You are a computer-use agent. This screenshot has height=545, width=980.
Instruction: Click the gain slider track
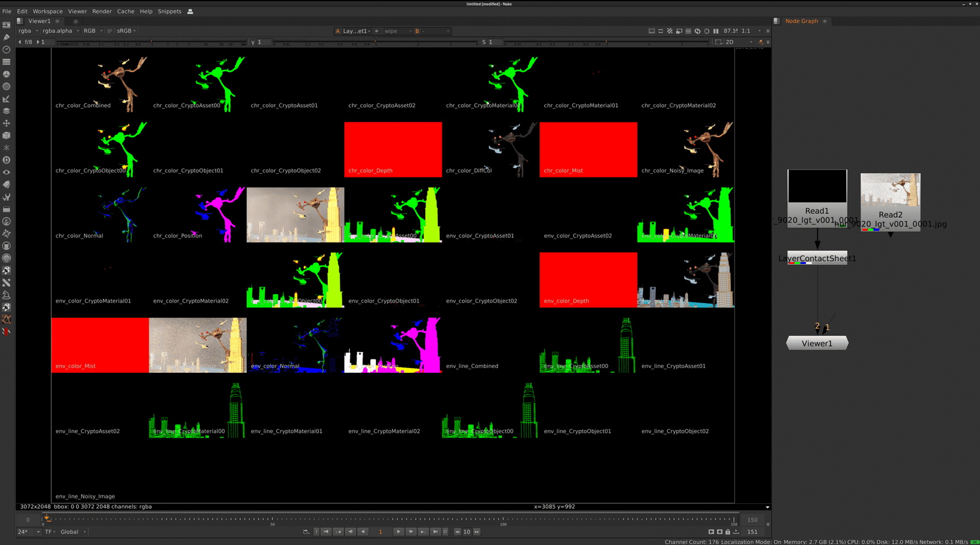pyautogui.click(x=150, y=42)
